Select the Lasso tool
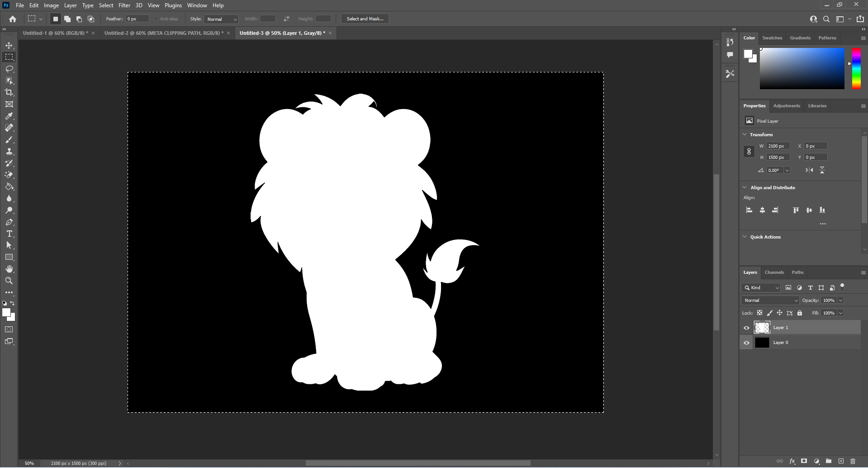The height and width of the screenshot is (468, 868). point(9,69)
